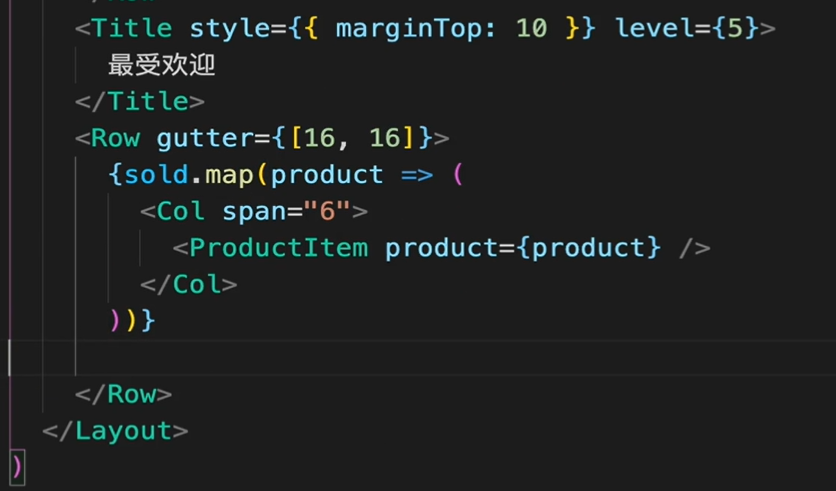The width and height of the screenshot is (836, 491).
Task: Click the gutter attribute on Row
Action: pos(205,139)
